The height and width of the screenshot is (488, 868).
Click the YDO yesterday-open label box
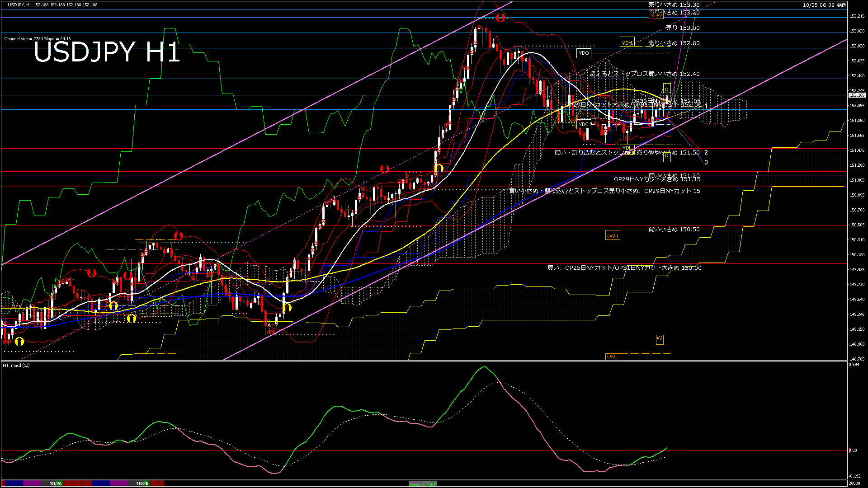pos(584,53)
